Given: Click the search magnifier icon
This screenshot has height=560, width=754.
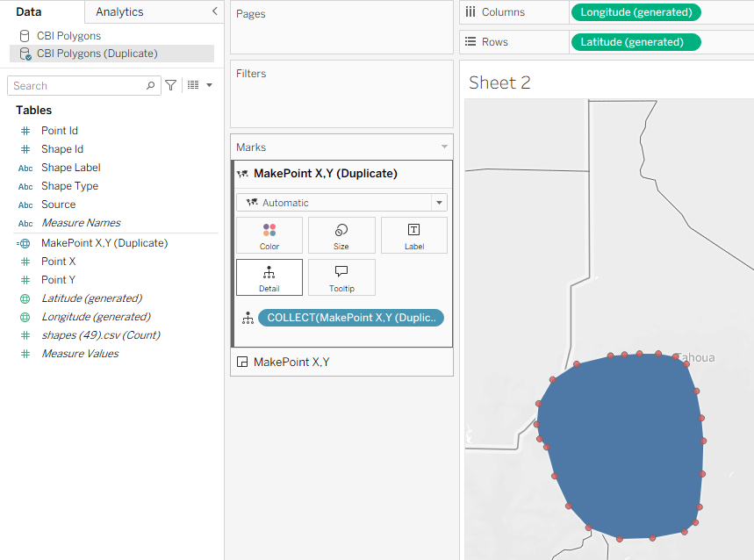Looking at the screenshot, I should [150, 85].
